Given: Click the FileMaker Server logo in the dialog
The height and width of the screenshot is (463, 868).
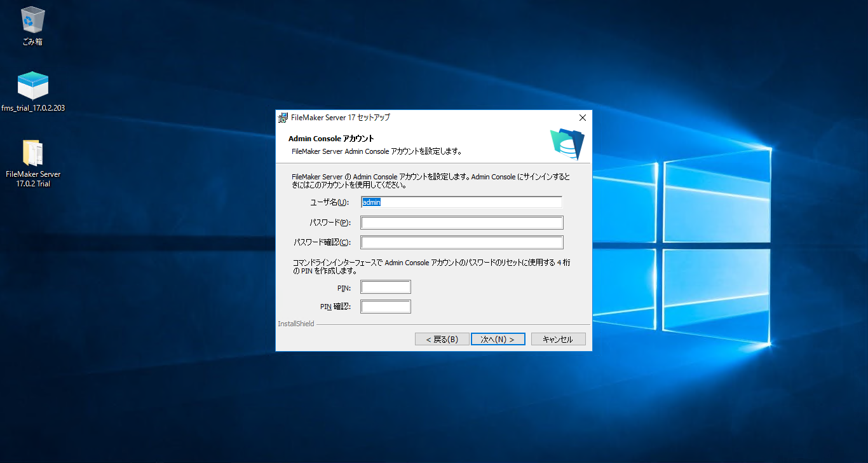Looking at the screenshot, I should [x=565, y=144].
